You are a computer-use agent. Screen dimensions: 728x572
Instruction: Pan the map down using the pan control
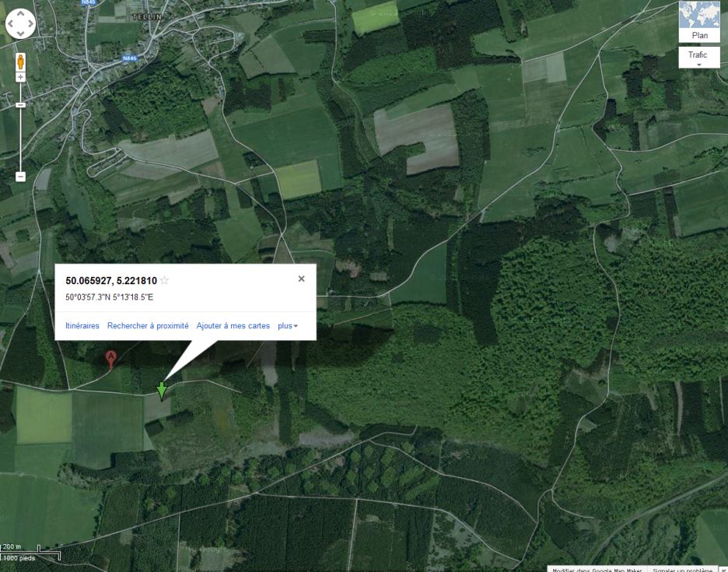pos(20,33)
